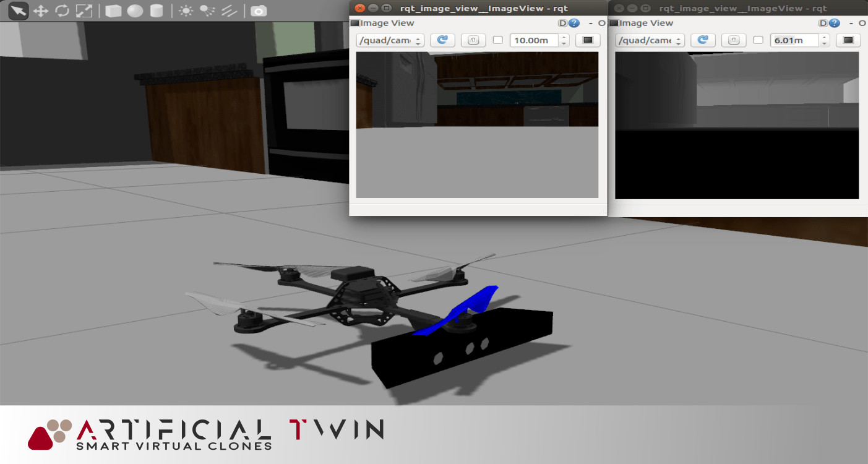Open help in left Image View window

tap(574, 23)
